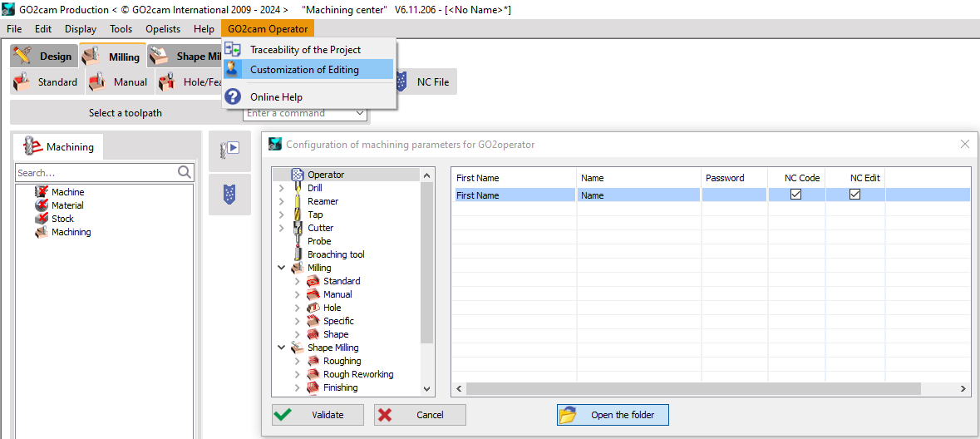The height and width of the screenshot is (439, 980).
Task: Open the Opelists menu
Action: tap(163, 29)
